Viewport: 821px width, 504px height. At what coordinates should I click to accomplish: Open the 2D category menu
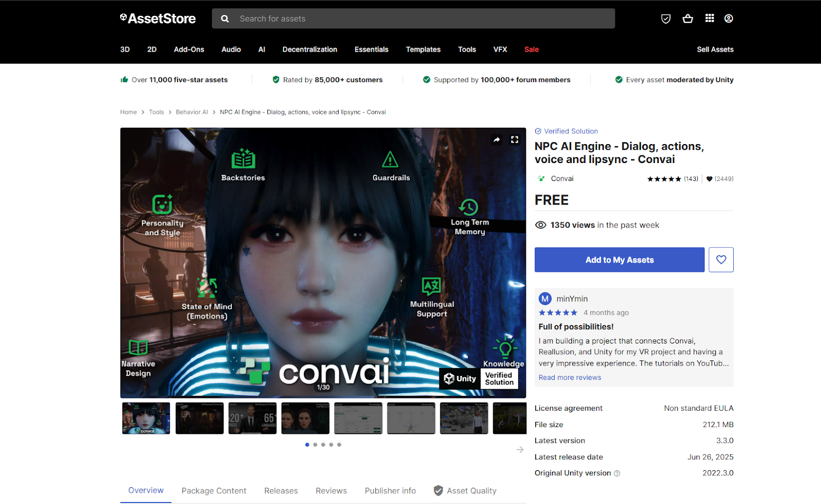[x=152, y=49]
